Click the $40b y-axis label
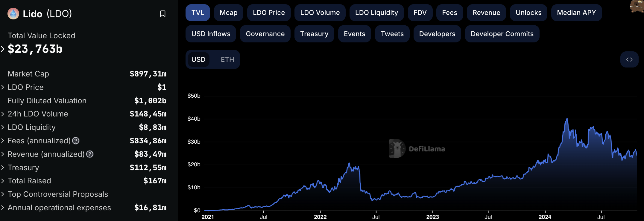Viewport: 644px width, 221px height. (x=194, y=119)
